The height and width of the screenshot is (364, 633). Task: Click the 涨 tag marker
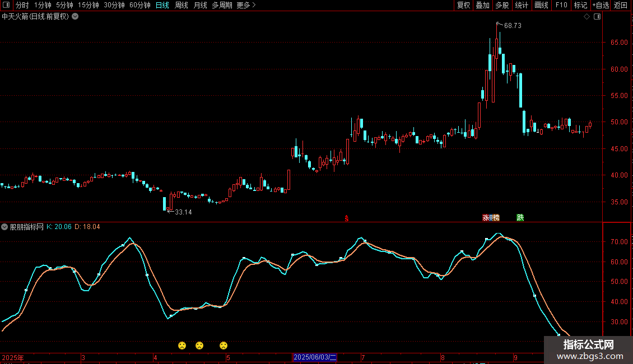coord(485,217)
